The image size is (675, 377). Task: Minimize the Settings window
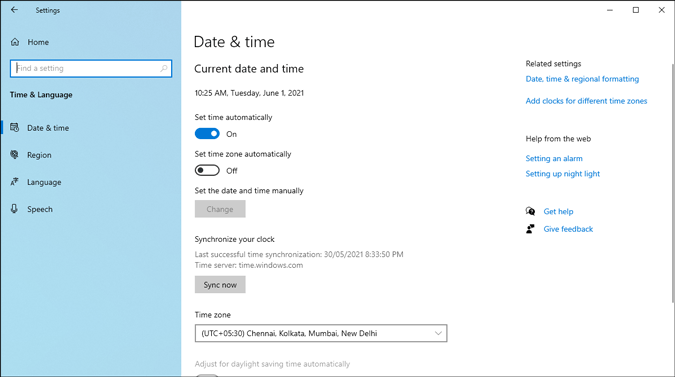(x=610, y=10)
